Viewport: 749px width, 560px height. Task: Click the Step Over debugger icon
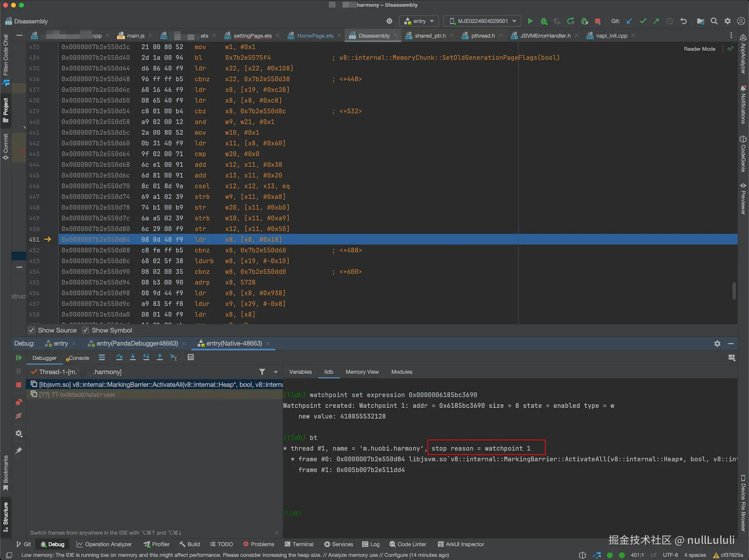119,357
